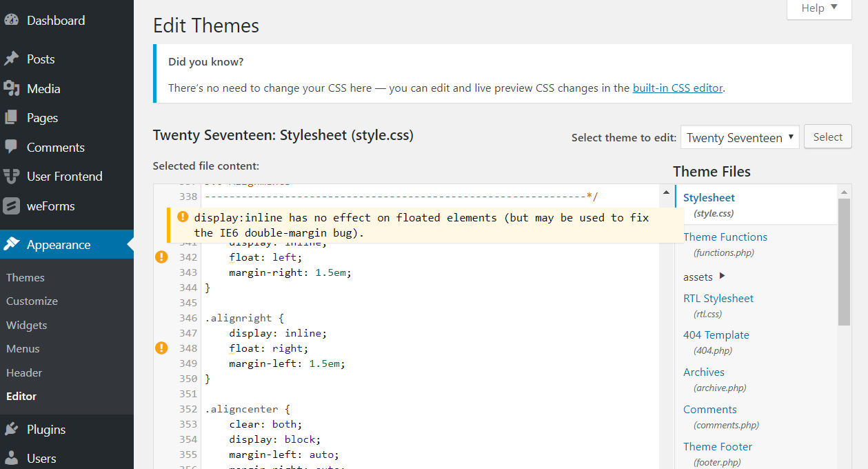The height and width of the screenshot is (469, 868).
Task: Open Archives template file
Action: 704,372
